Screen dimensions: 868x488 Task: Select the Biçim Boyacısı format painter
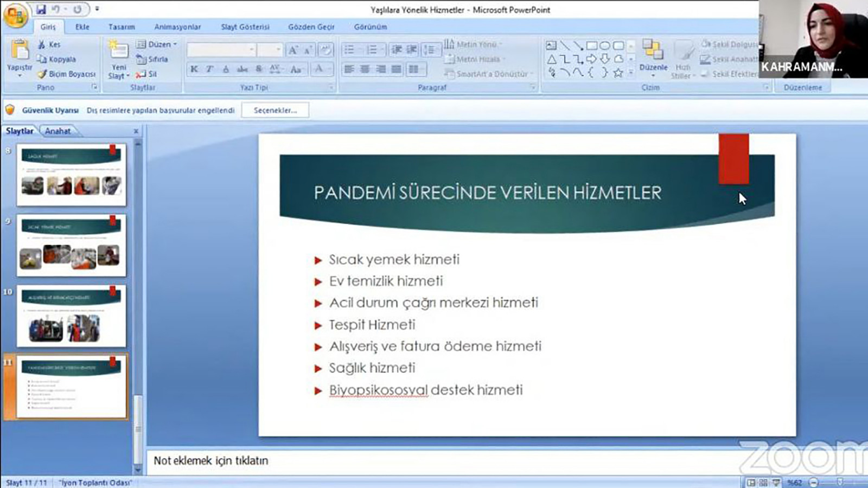point(67,74)
